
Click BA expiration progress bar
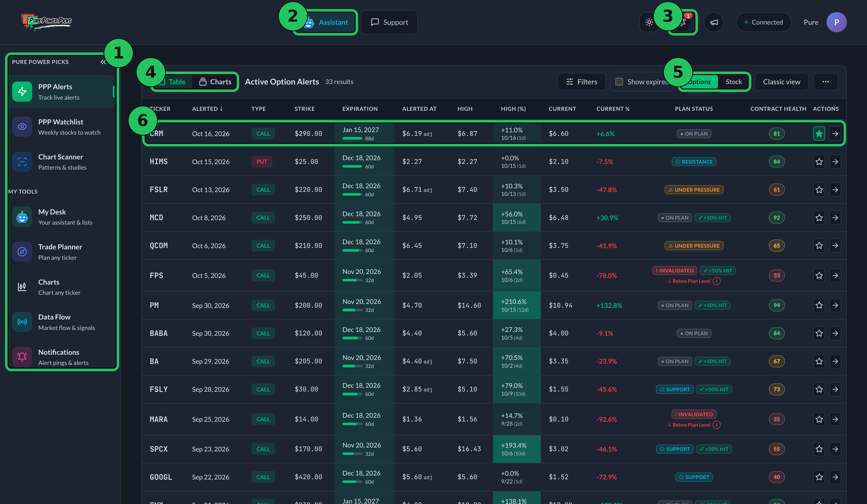[x=352, y=366]
